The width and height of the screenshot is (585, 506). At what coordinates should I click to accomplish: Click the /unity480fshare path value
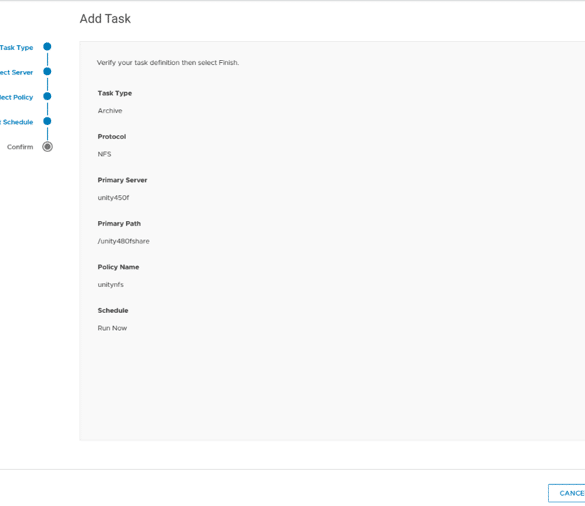123,241
